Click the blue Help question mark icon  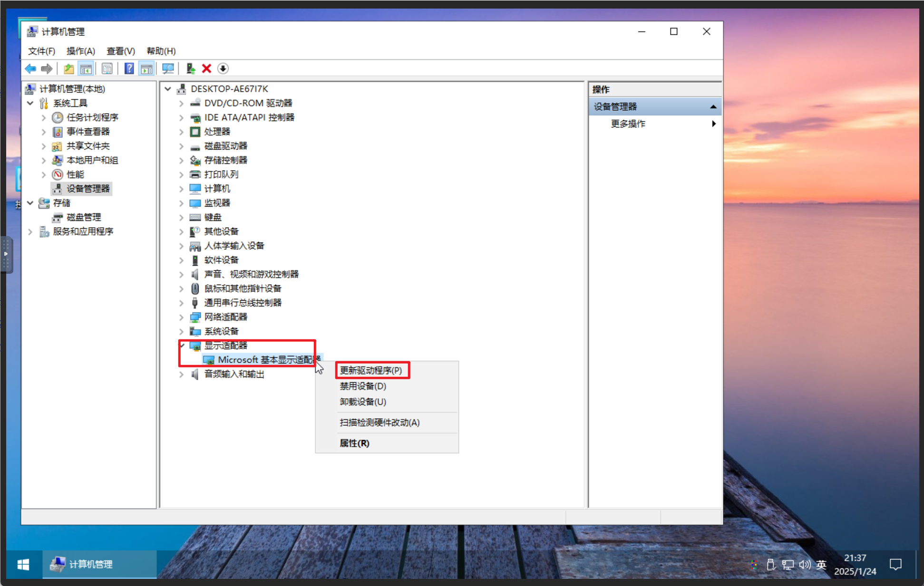[129, 68]
